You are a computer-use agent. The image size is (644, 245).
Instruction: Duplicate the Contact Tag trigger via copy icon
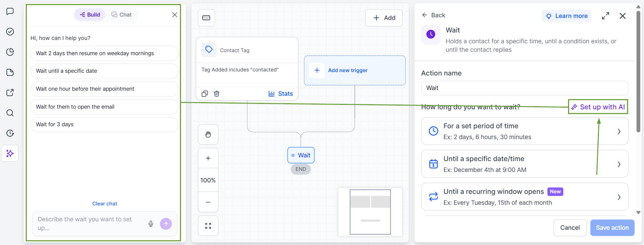tap(205, 94)
